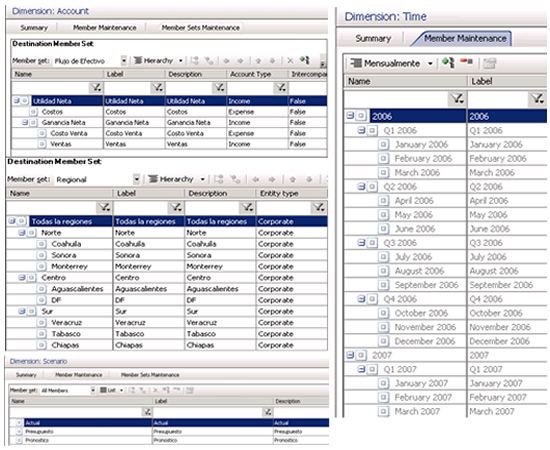Click the remove member icon in the Time toolbar
Screen dimensions: 550x450
tap(466, 62)
